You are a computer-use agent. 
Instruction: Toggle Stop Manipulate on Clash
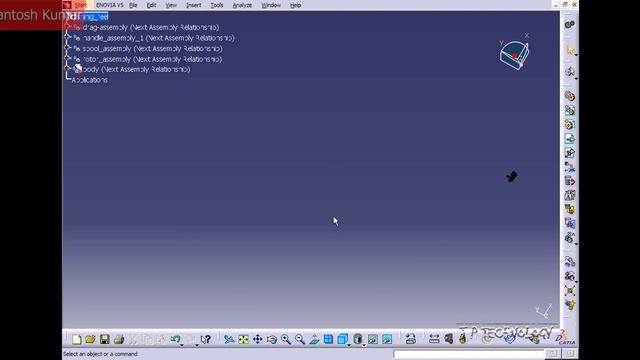(570, 305)
